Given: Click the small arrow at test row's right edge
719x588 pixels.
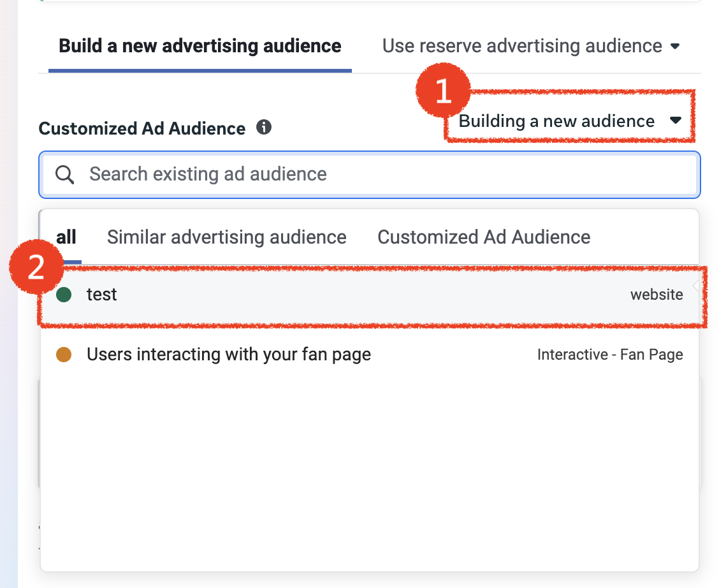Looking at the screenshot, I should pos(696,287).
